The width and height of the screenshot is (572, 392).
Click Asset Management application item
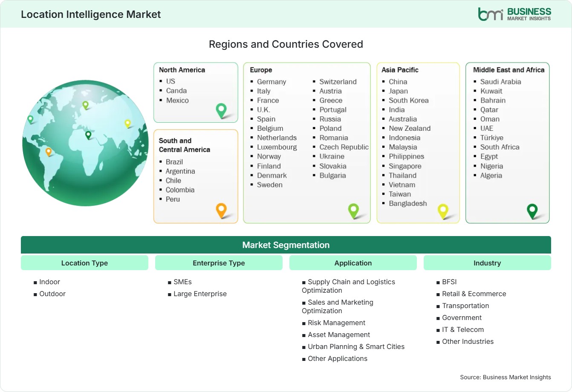(339, 335)
